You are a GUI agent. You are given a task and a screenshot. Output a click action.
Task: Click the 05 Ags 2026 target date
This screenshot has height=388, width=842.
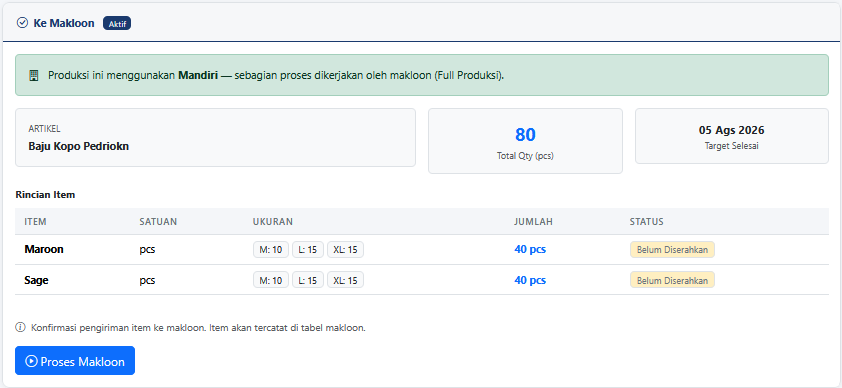tap(731, 130)
